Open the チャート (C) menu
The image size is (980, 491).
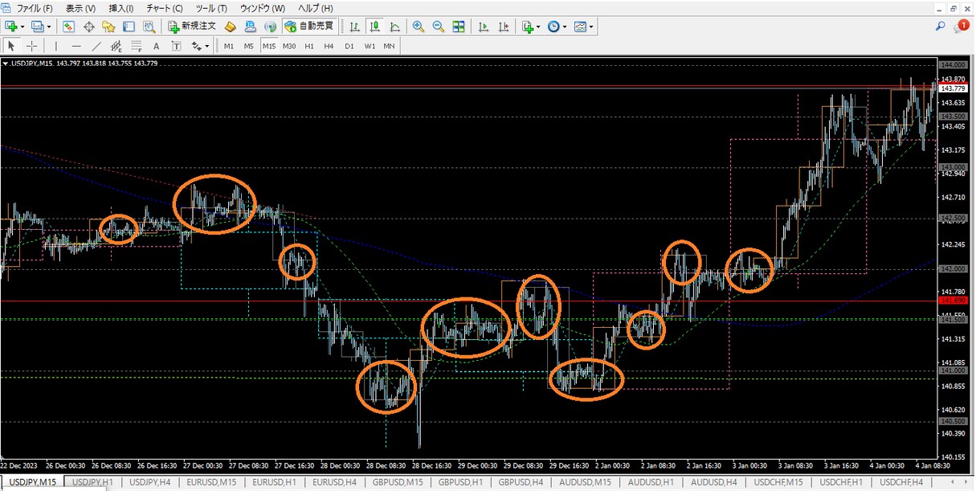tap(164, 8)
